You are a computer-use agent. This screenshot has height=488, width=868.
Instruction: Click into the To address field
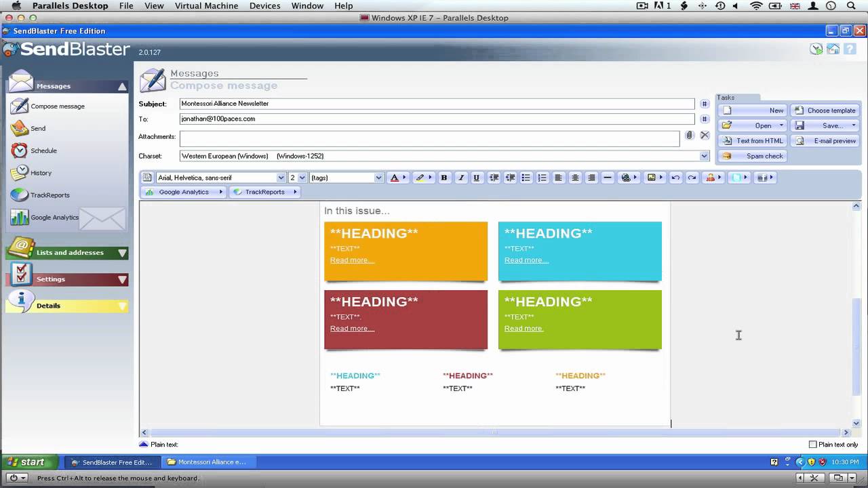coord(437,119)
